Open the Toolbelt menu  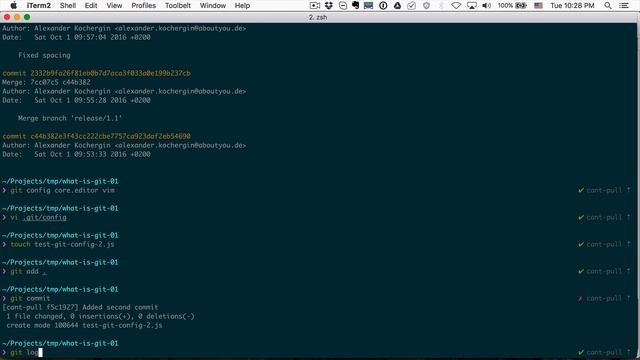178,6
